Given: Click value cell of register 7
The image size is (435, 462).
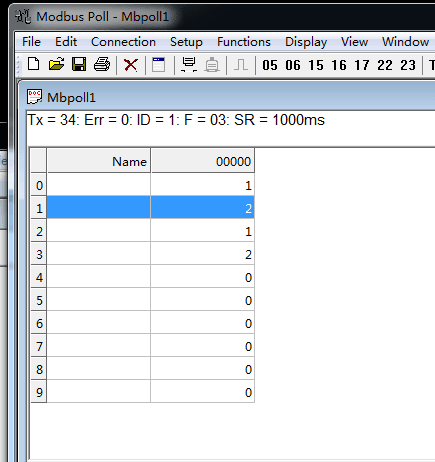Looking at the screenshot, I should [203, 346].
